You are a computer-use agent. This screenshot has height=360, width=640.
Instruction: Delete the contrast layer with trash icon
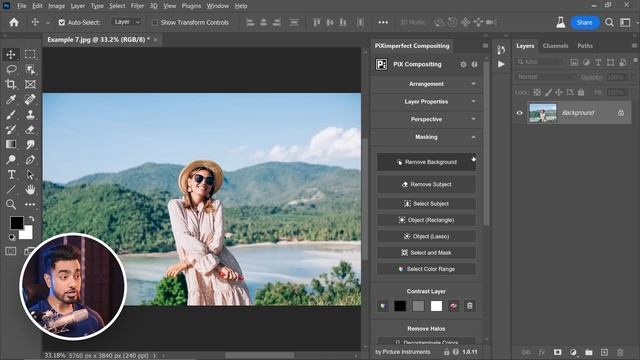[x=469, y=306]
